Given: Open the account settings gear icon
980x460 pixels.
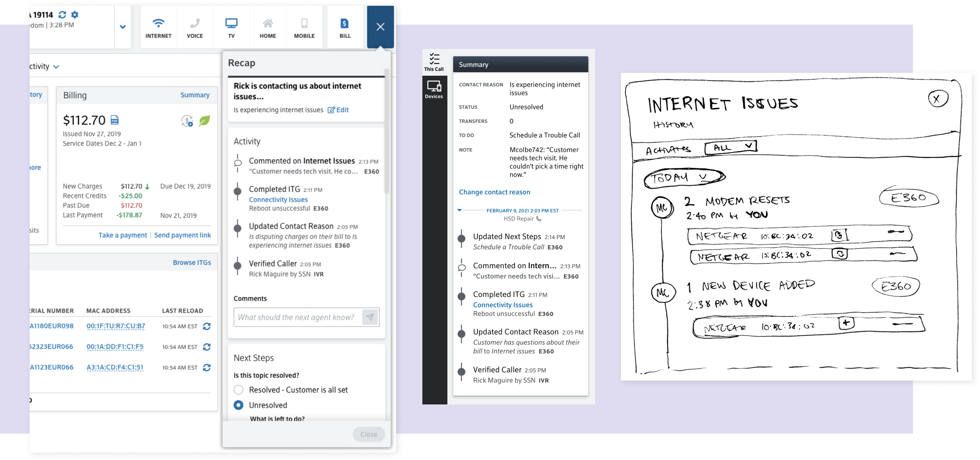Looking at the screenshot, I should [74, 15].
